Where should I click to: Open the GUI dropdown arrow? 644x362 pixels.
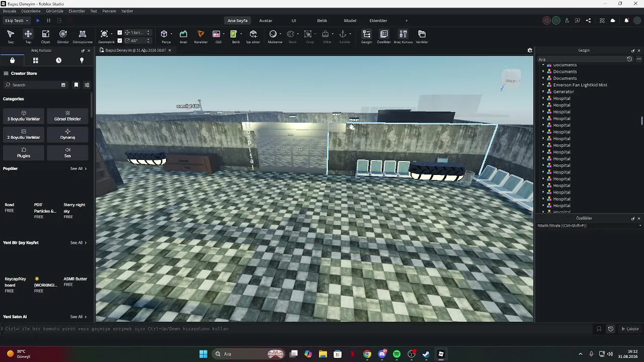click(x=224, y=34)
